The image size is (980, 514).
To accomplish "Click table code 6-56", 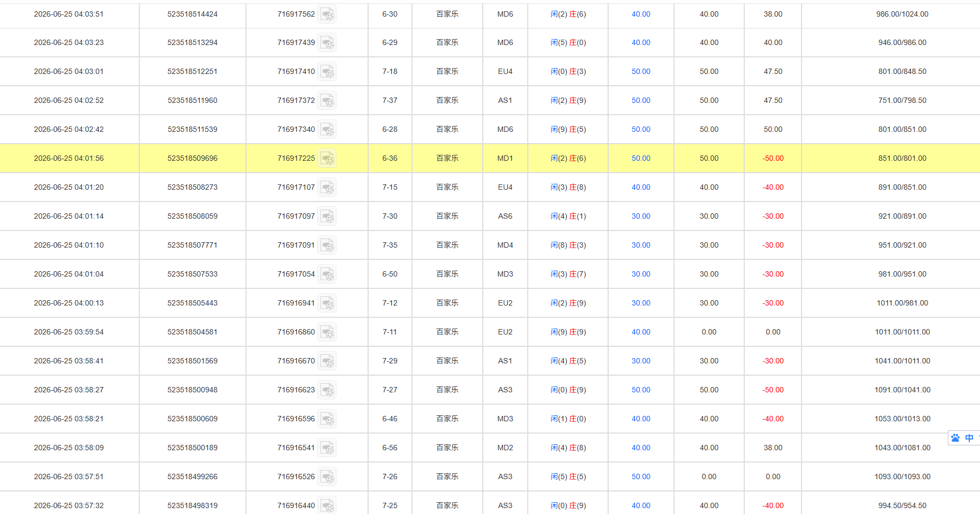I will point(390,448).
